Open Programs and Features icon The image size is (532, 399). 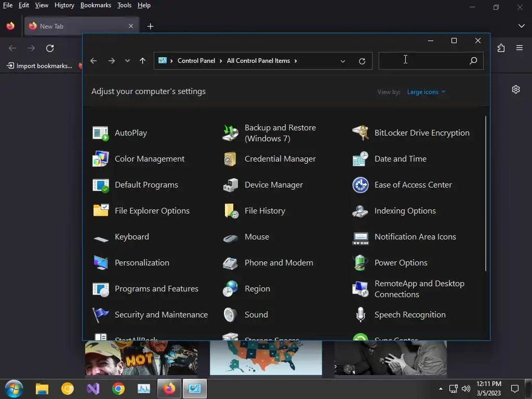tap(100, 289)
